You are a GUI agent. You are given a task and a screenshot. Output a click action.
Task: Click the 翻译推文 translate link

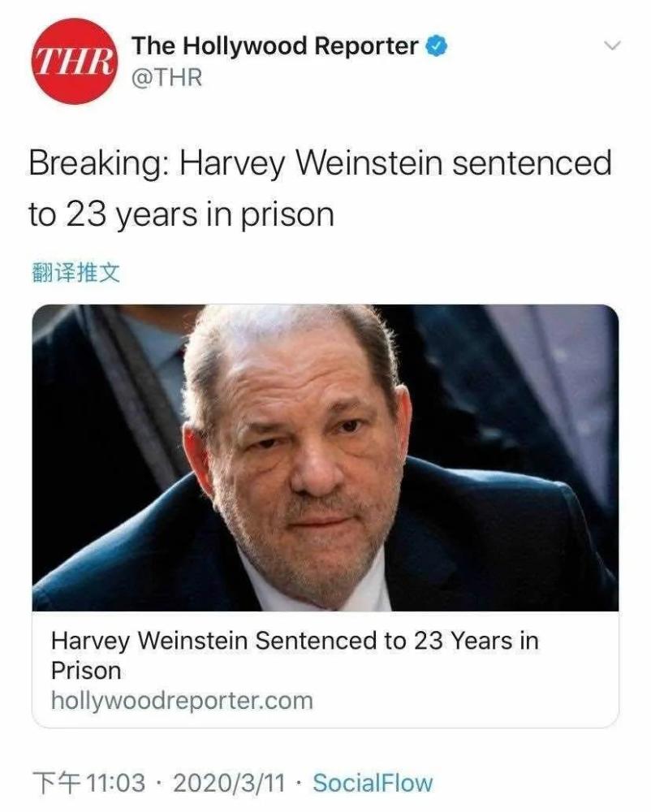tap(75, 272)
